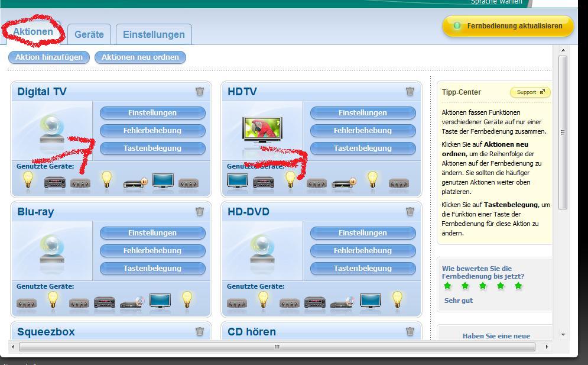The height and width of the screenshot is (365, 588).
Task: Click trash icon next to CD hören
Action: point(410,331)
